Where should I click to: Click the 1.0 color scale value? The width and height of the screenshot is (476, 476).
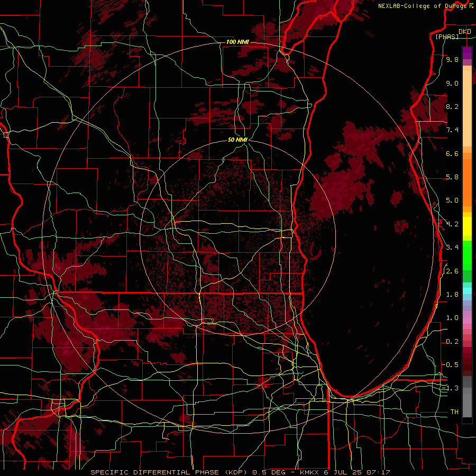click(x=452, y=318)
